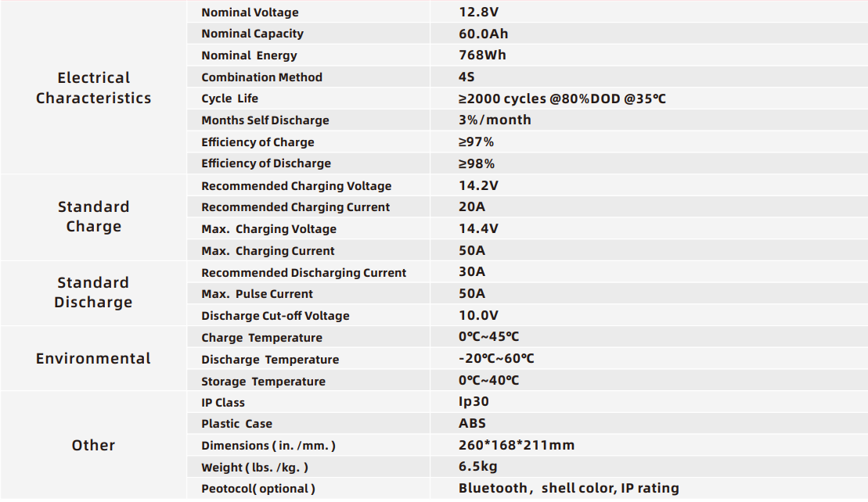The image size is (868, 502).
Task: Click the IP Class row label
Action: tap(223, 403)
